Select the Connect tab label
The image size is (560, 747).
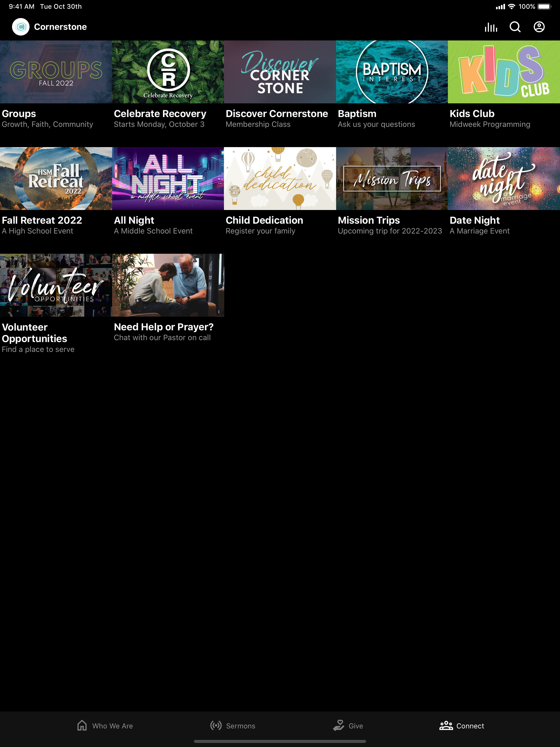click(470, 726)
